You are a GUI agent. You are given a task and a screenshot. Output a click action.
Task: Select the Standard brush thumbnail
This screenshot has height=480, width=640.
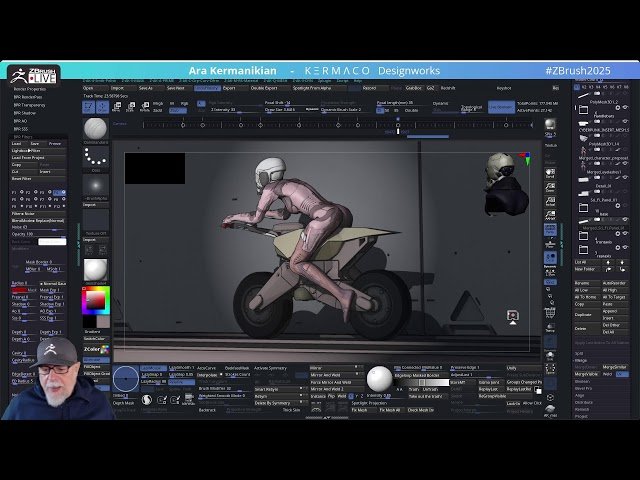pyautogui.click(x=96, y=129)
